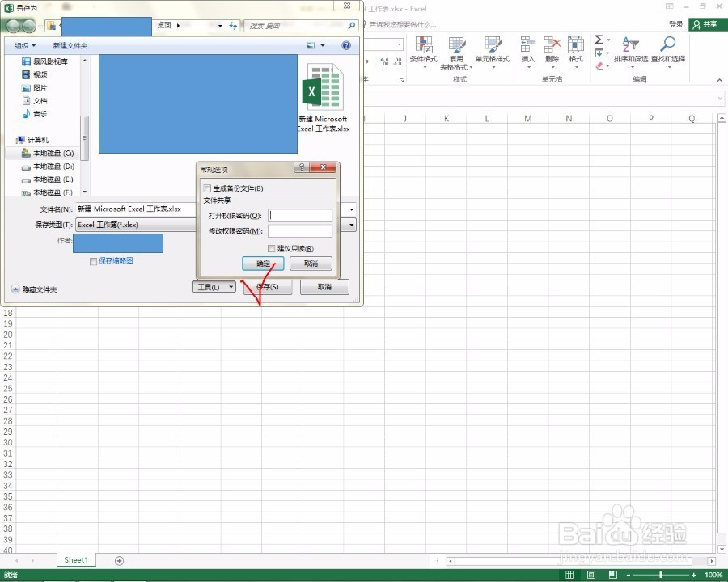The height and width of the screenshot is (582, 728).
Task: Click the Clear eraser icon
Action: 599,66
